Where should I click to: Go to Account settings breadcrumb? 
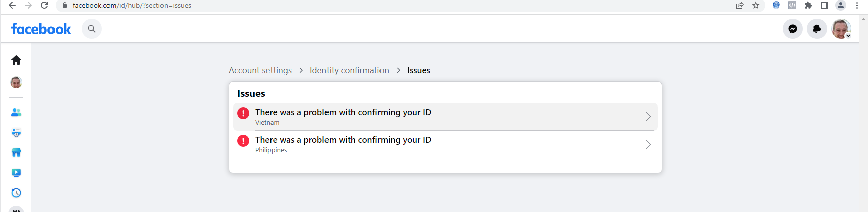260,70
